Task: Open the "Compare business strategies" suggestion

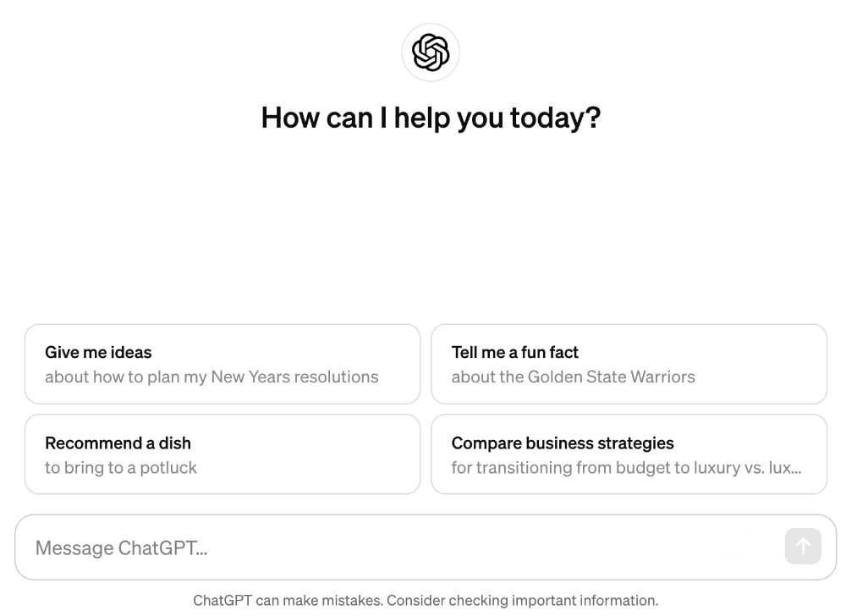Action: 629,454
